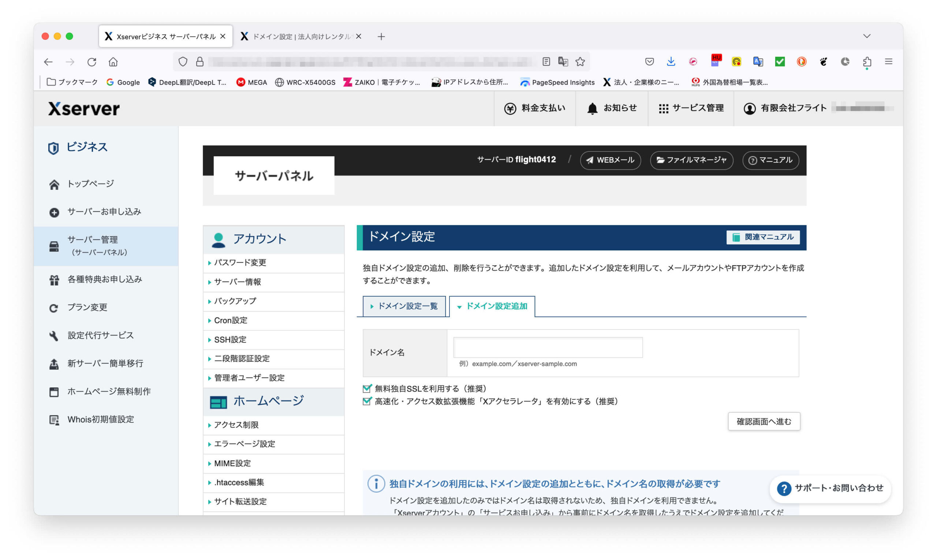Open 新サーバー簡単移行 in sidebar
Screen dimensions: 937x560
click(106, 363)
